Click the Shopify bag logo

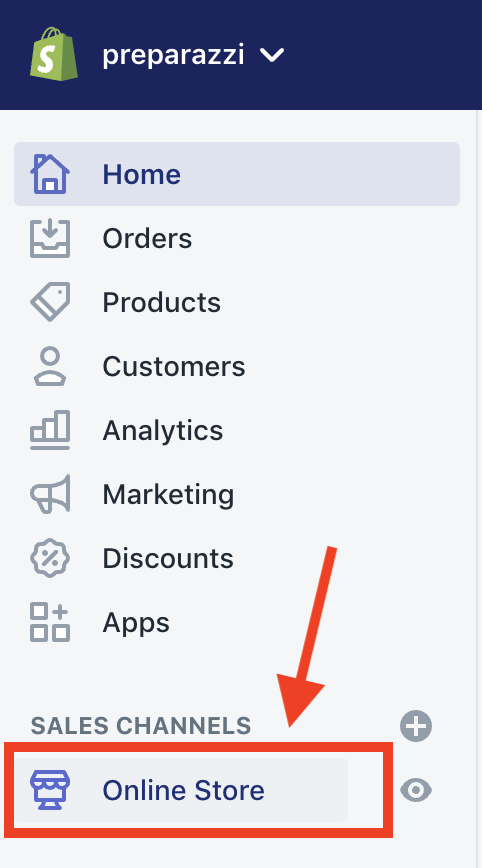point(54,54)
